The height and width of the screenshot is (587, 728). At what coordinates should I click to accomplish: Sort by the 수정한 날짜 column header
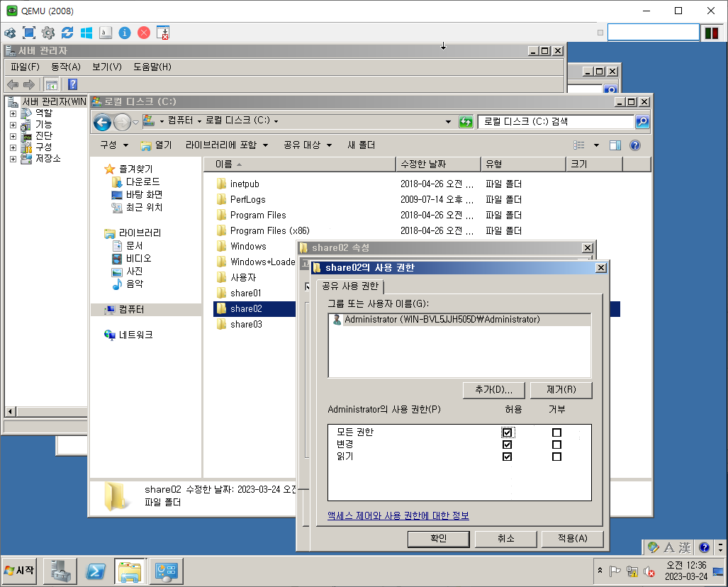click(438, 164)
